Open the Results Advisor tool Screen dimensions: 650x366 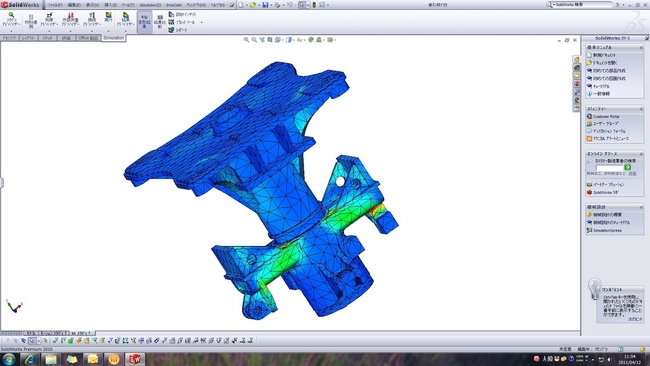(126, 20)
